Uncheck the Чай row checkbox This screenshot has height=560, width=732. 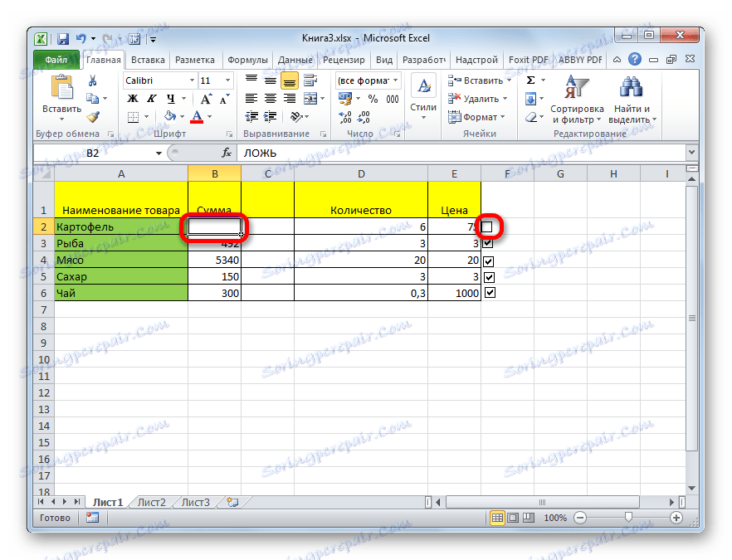click(489, 293)
